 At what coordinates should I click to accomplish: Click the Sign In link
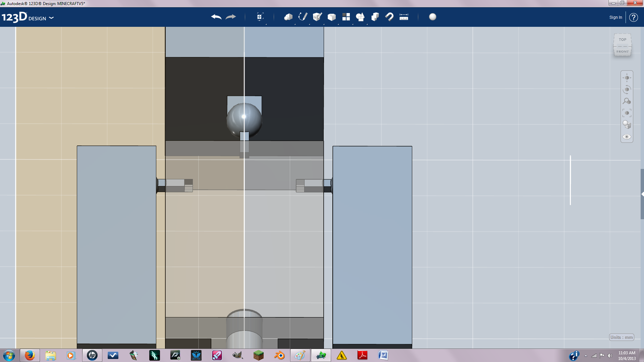click(x=615, y=17)
